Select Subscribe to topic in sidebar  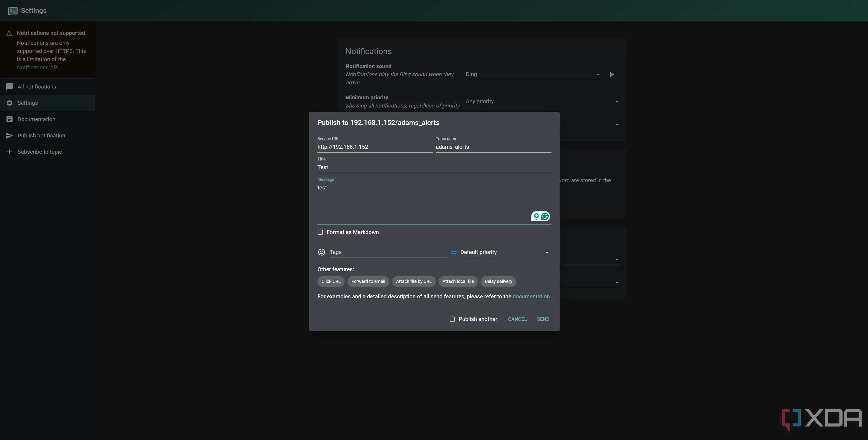47,152
